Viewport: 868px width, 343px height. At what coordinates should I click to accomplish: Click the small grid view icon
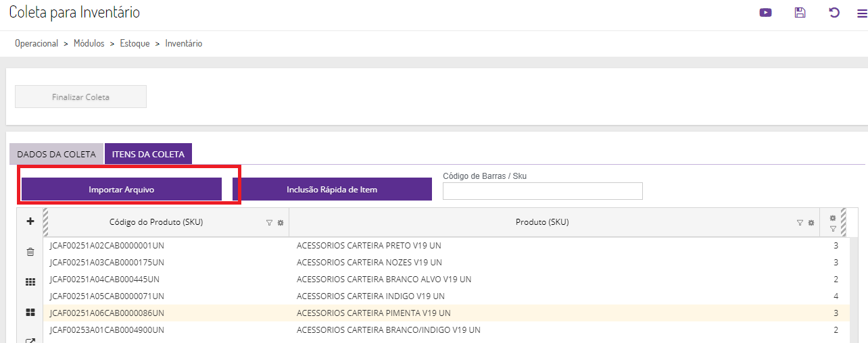point(30,282)
